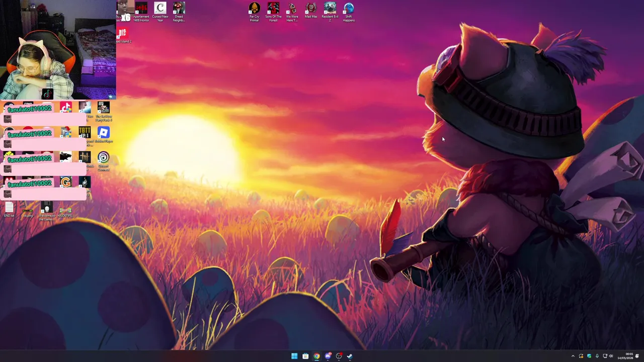Open the Dead Island 2 shortcut
Screen dimensions: 644x362
point(123,36)
